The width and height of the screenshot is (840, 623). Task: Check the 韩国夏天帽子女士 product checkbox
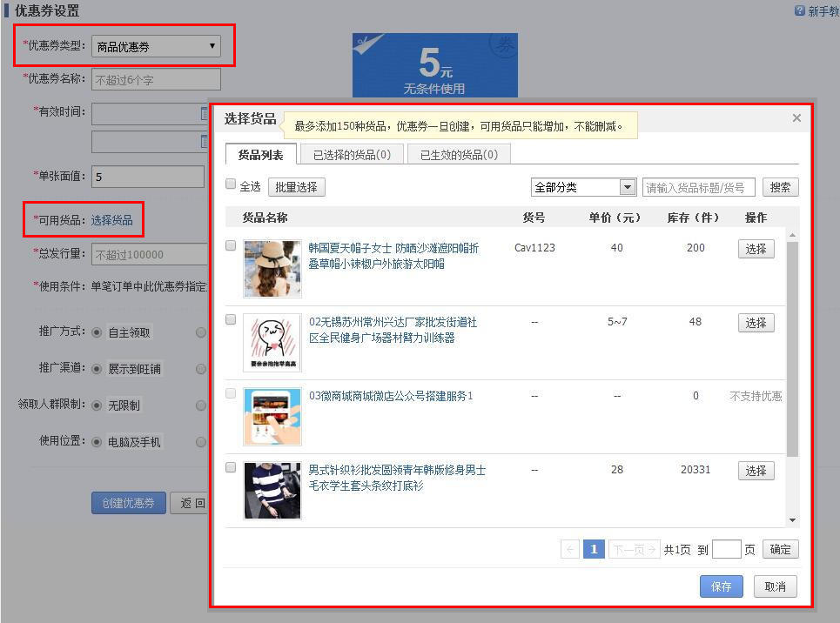point(231,246)
